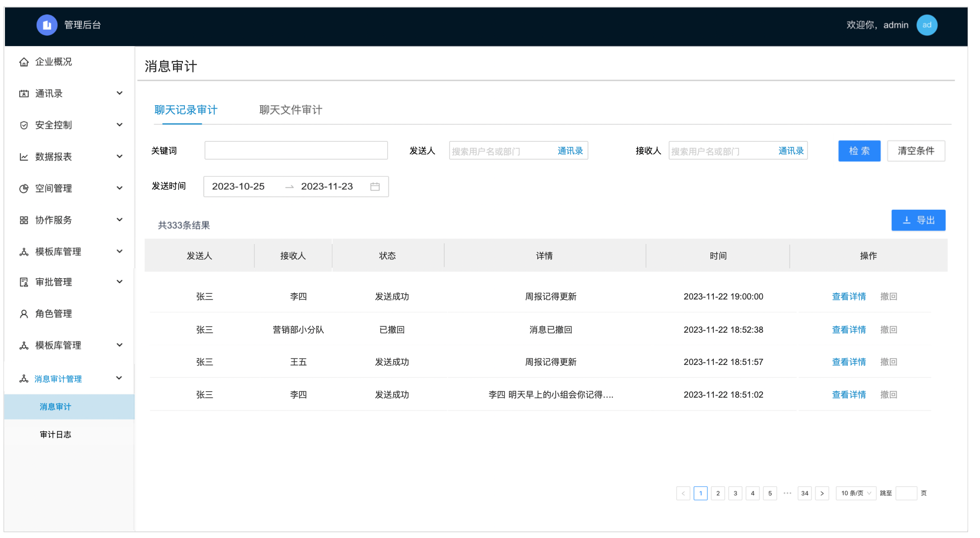Open 通讯录 link in 接收人 field
Viewport: 980px width, 538px height.
coord(791,151)
